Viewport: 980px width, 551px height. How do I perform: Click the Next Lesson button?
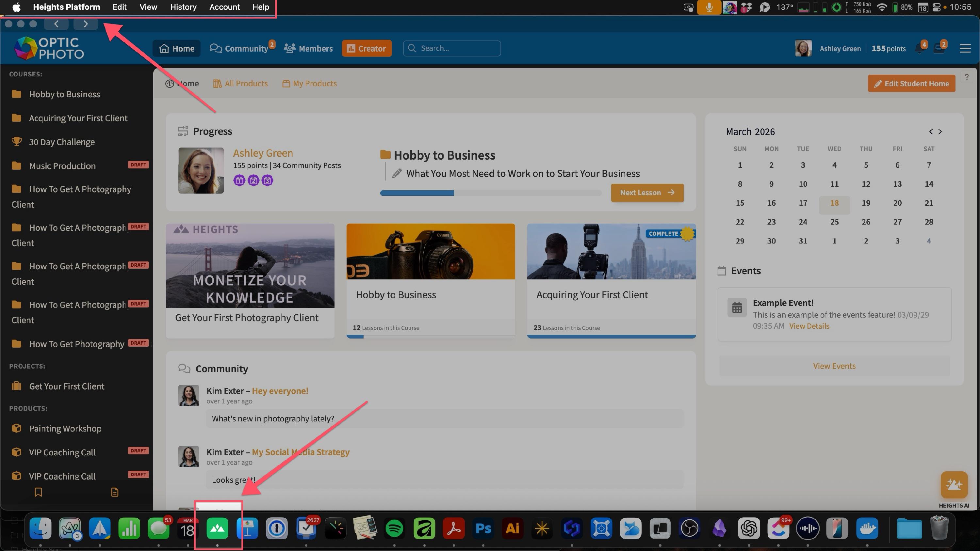(647, 193)
